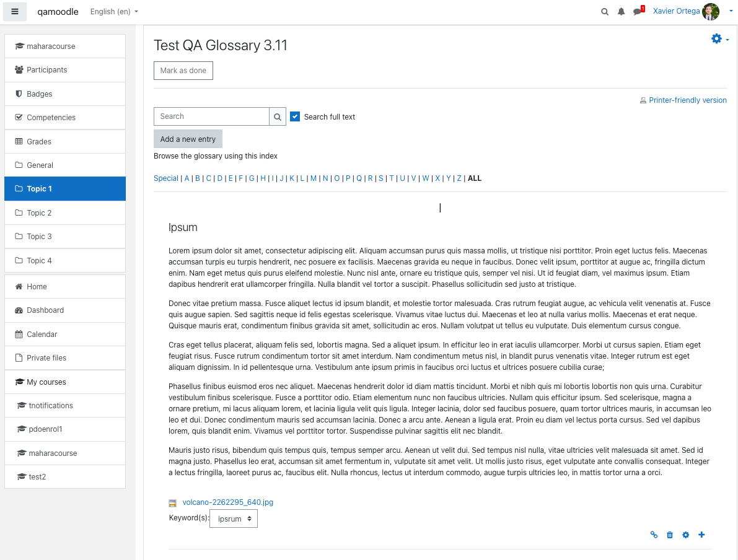Toggle the Search full text checkbox

(x=295, y=116)
